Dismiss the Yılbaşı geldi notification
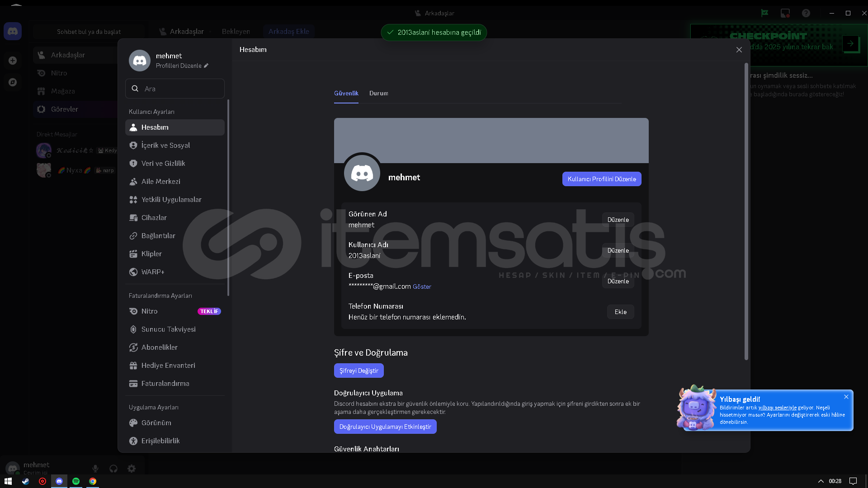 tap(846, 397)
